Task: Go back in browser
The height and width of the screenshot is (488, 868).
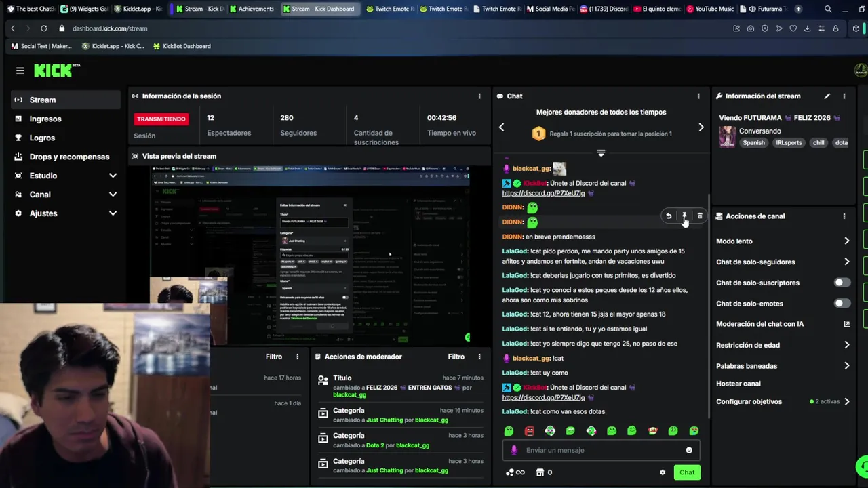Action: [x=13, y=28]
